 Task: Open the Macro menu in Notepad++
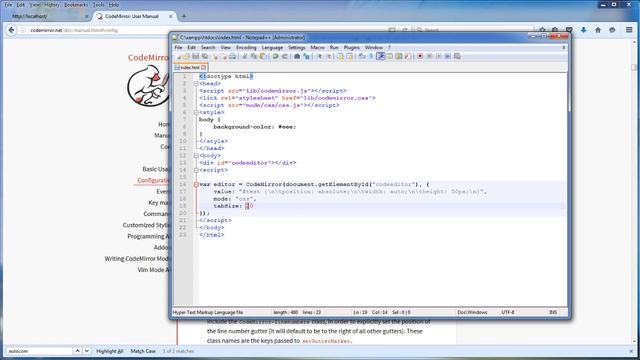[x=317, y=47]
